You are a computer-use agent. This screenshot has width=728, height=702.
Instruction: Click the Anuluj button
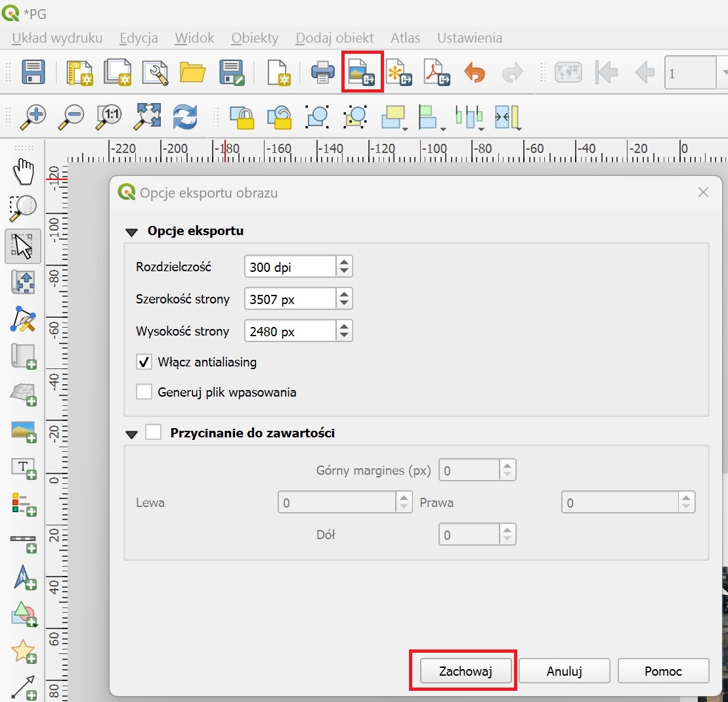564,671
